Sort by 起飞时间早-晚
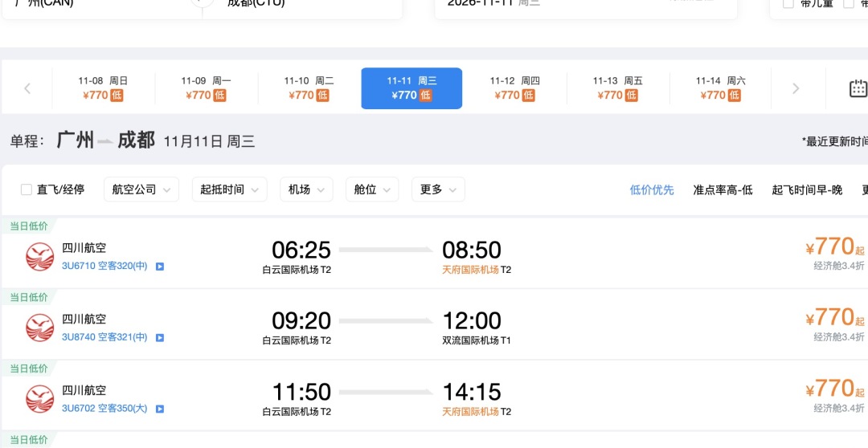 (807, 190)
